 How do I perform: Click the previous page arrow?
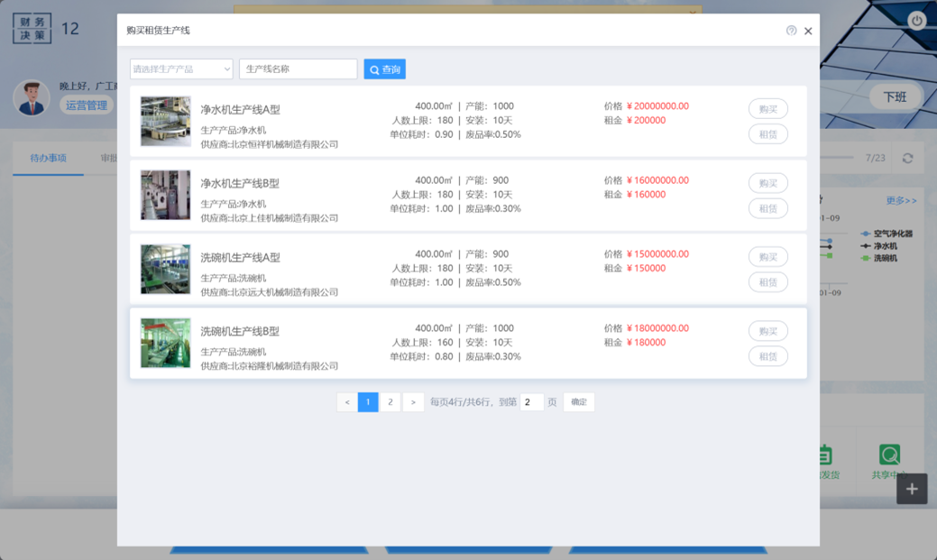point(346,402)
